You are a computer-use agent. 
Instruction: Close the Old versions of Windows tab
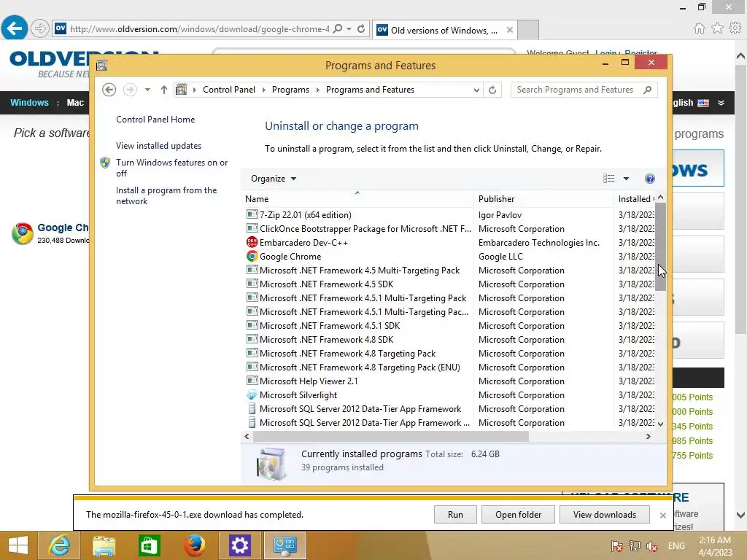coord(509,30)
